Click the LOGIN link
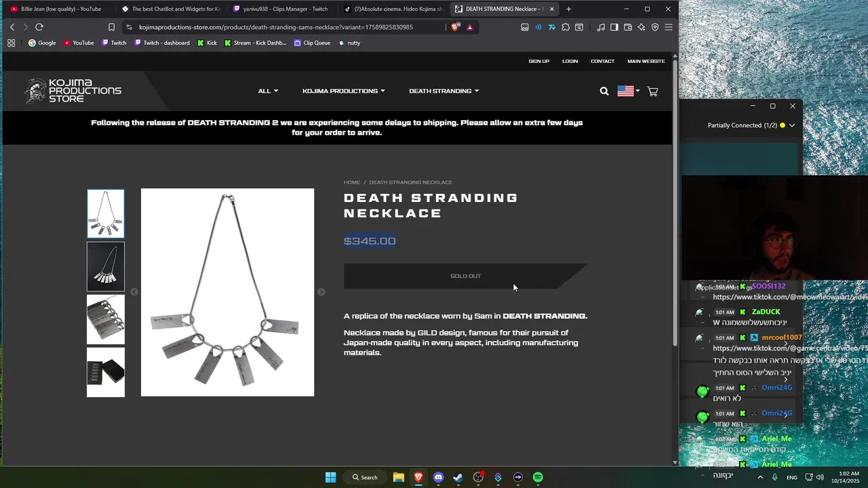 pos(570,61)
